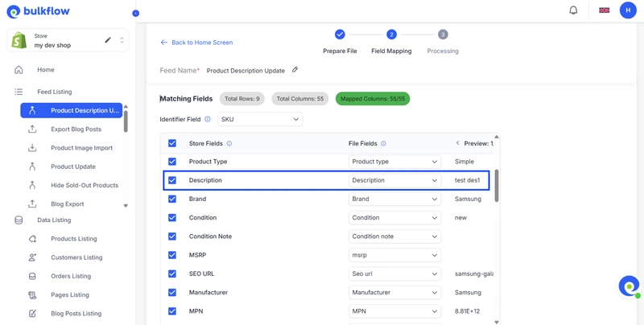Open Feed Listing section

(54, 92)
